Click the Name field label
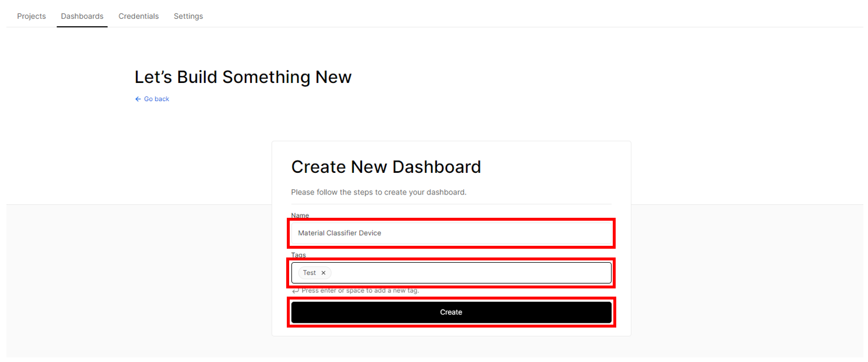868x362 pixels. pyautogui.click(x=300, y=215)
